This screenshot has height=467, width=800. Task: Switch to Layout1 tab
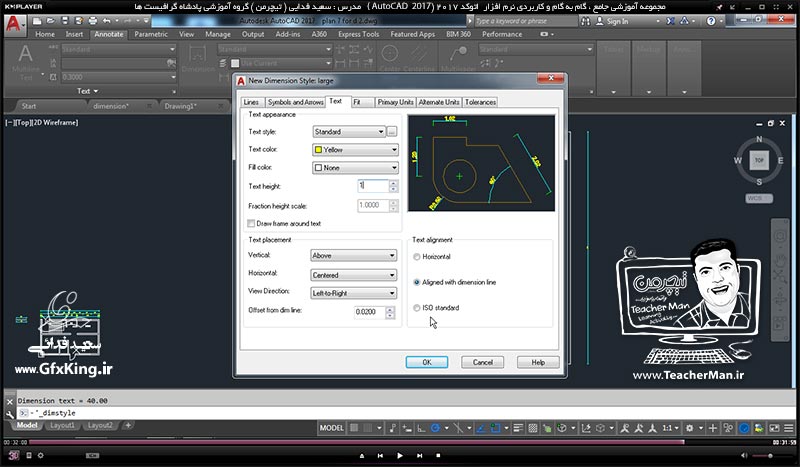tap(62, 425)
